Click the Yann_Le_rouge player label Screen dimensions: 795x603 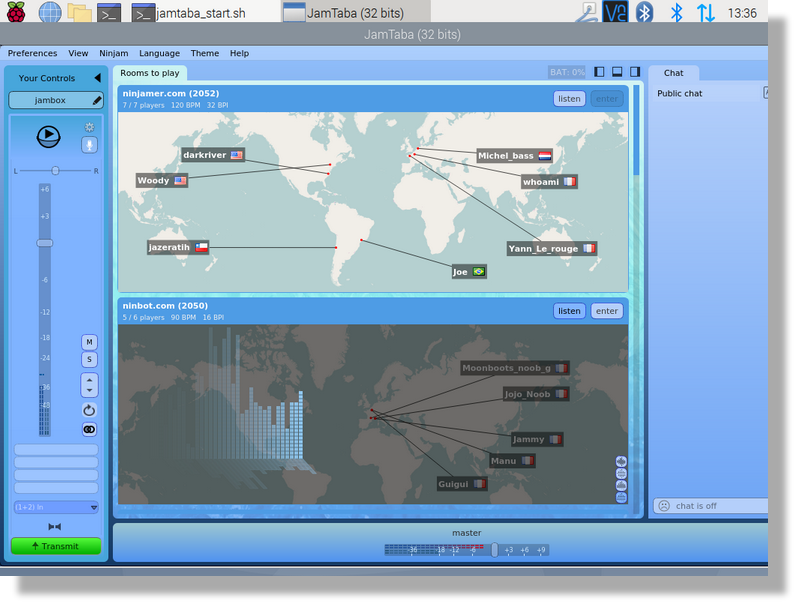click(x=552, y=249)
